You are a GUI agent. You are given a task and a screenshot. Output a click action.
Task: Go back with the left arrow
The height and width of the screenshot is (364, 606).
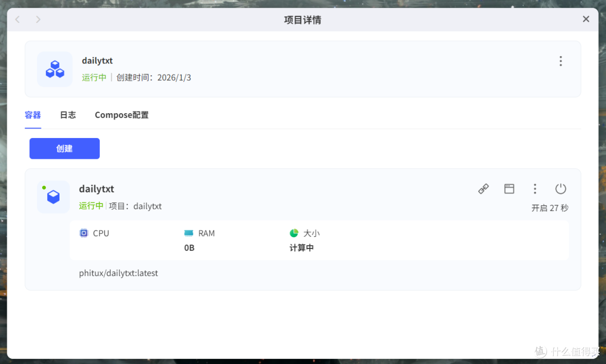tap(17, 19)
